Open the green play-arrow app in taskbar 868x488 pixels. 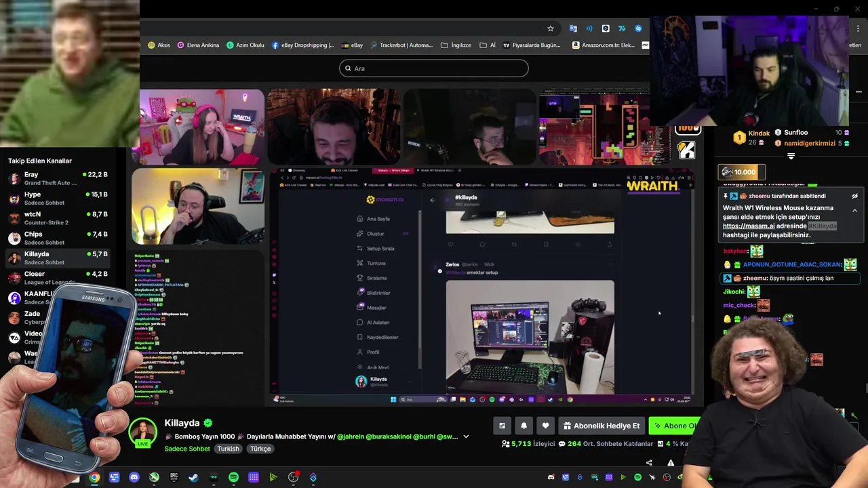[x=273, y=478]
